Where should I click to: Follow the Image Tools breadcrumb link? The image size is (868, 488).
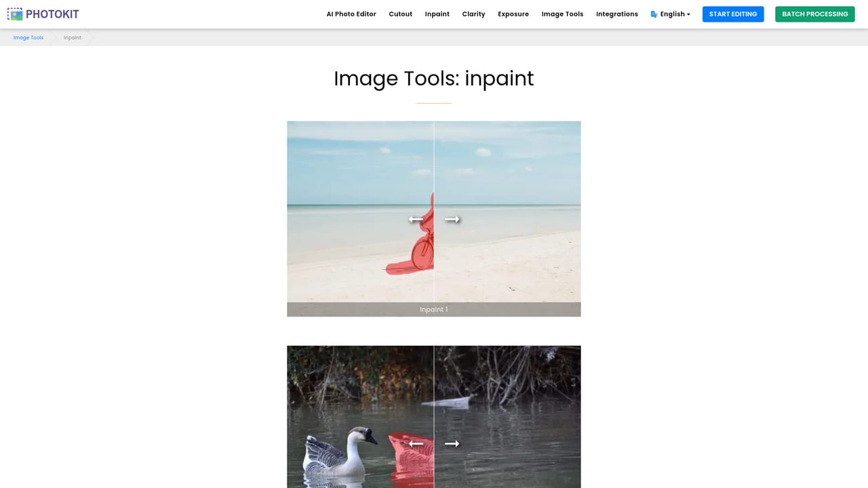tap(28, 38)
